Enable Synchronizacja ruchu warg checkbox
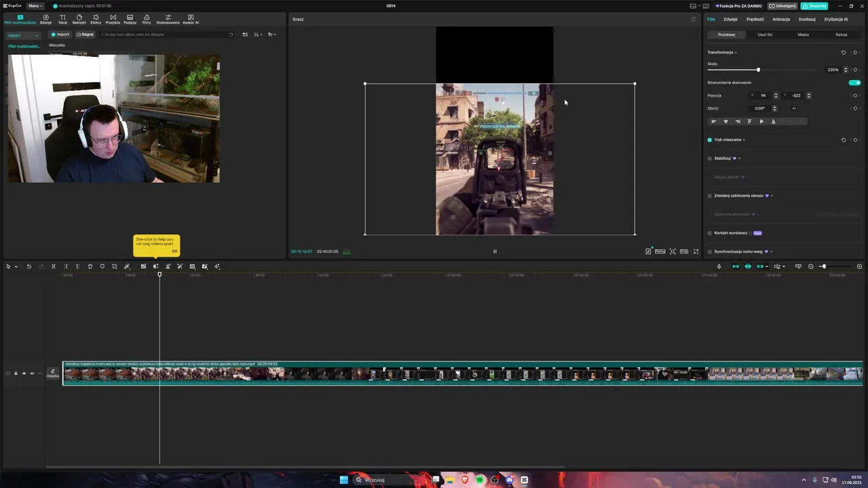868x488 pixels. point(710,251)
